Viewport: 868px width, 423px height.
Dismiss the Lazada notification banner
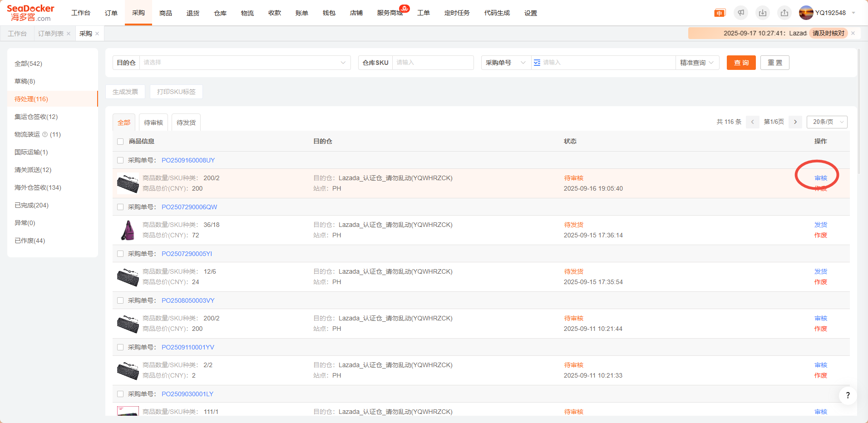[x=853, y=33]
